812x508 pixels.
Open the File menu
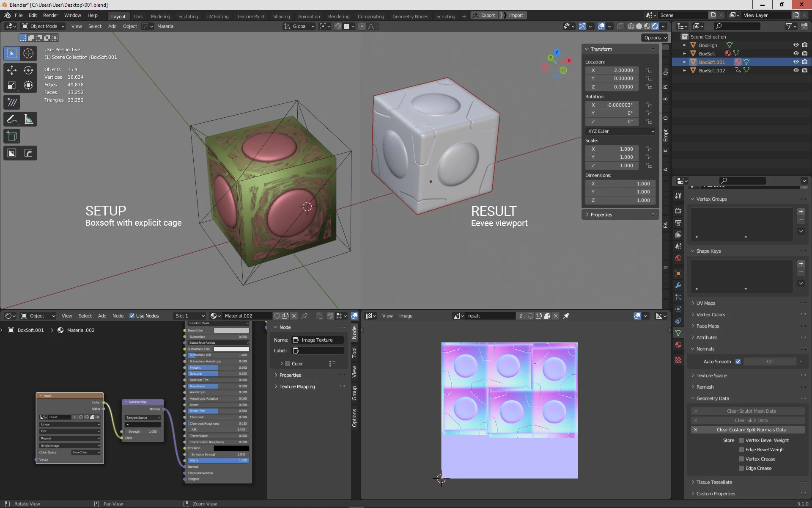[x=19, y=15]
